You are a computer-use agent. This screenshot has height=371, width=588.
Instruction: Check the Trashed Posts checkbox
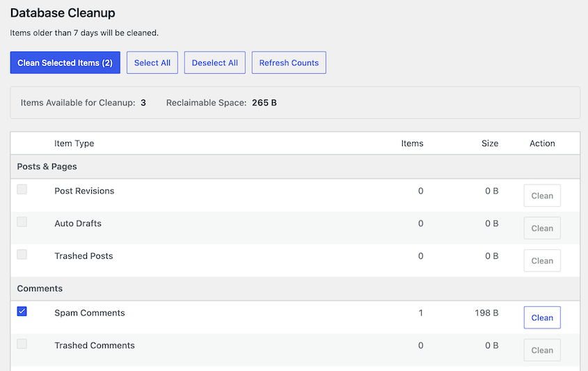point(22,255)
